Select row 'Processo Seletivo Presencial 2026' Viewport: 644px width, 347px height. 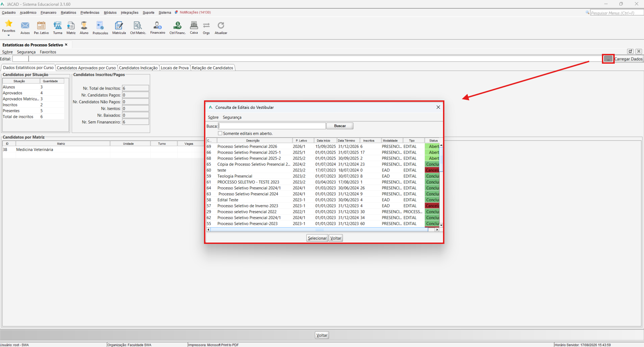point(323,147)
